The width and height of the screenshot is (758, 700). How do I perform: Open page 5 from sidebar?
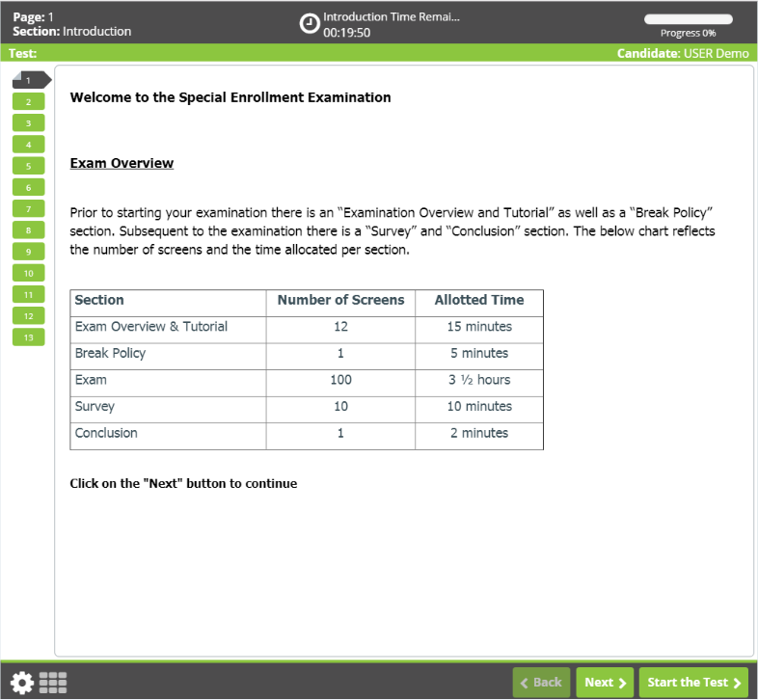(x=28, y=166)
